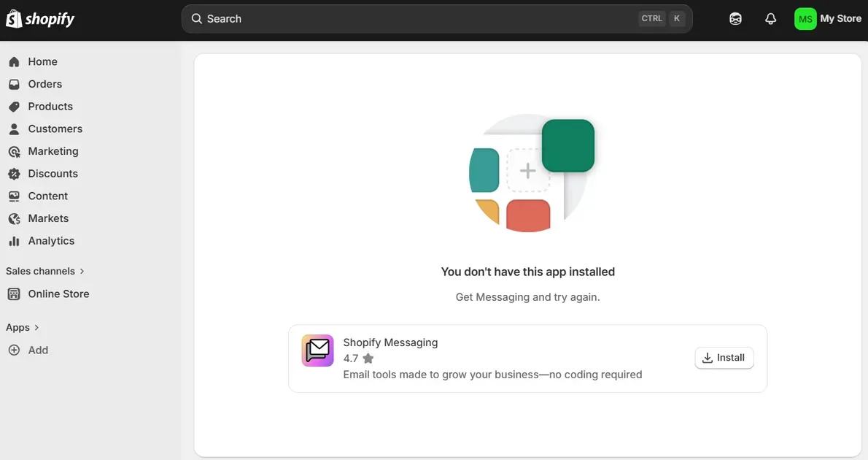
Task: Install the Shopify Messaging app
Action: coord(724,358)
